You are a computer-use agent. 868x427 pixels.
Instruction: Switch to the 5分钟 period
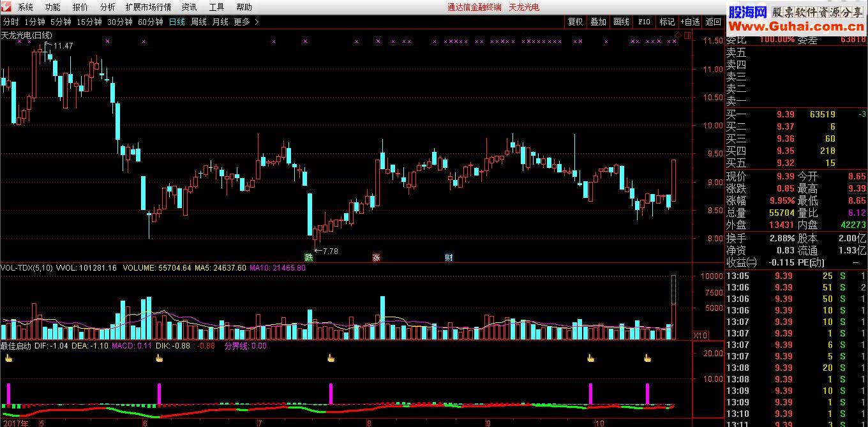point(61,22)
